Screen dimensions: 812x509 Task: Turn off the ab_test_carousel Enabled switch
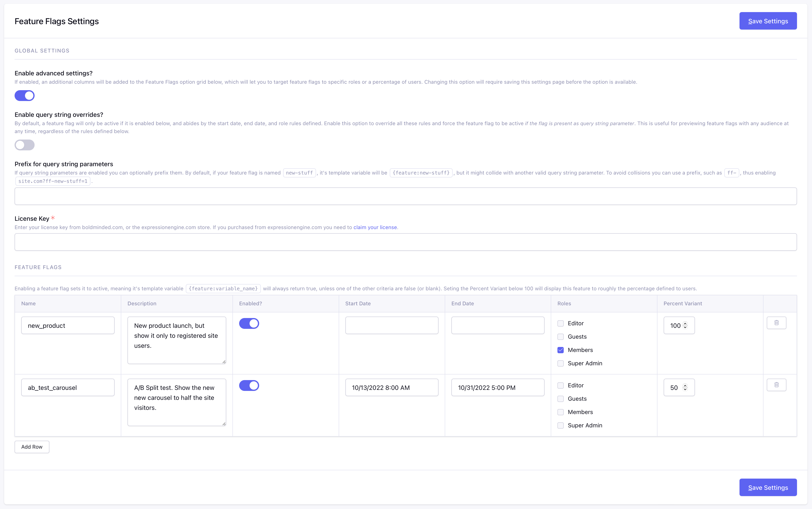[x=249, y=385]
